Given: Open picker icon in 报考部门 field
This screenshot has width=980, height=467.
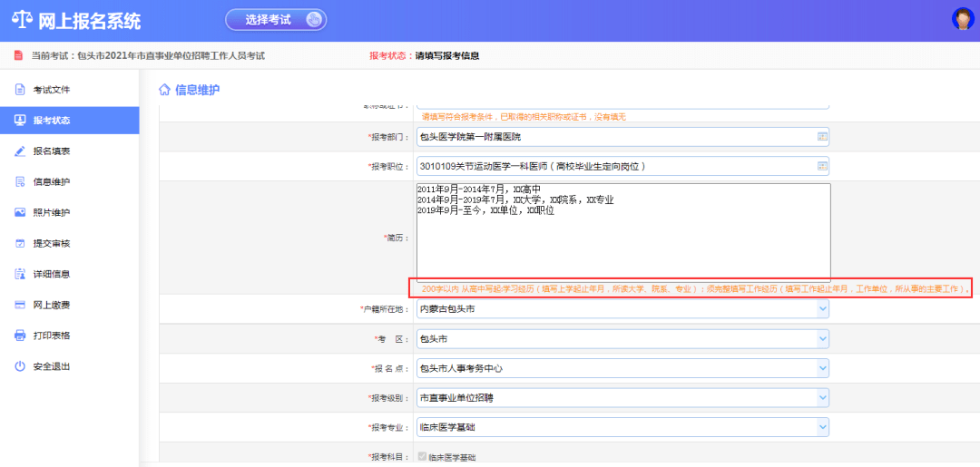Looking at the screenshot, I should tap(822, 136).
